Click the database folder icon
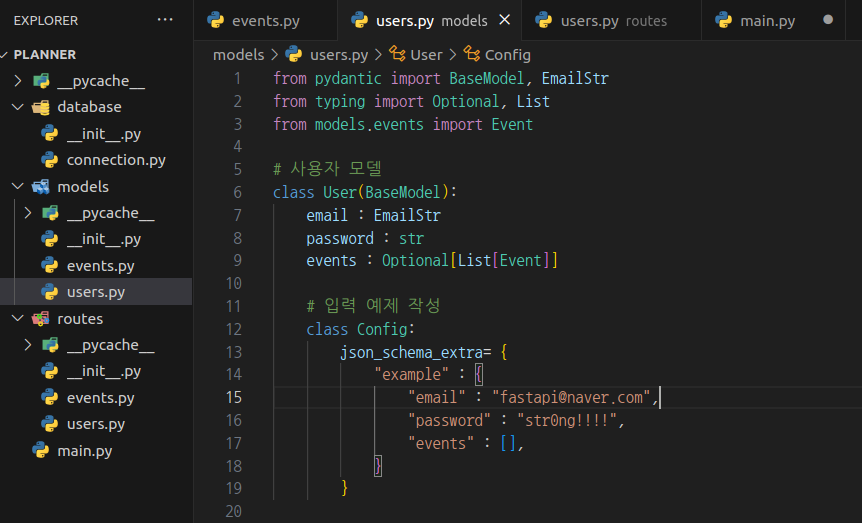The width and height of the screenshot is (862, 523). click(x=41, y=107)
